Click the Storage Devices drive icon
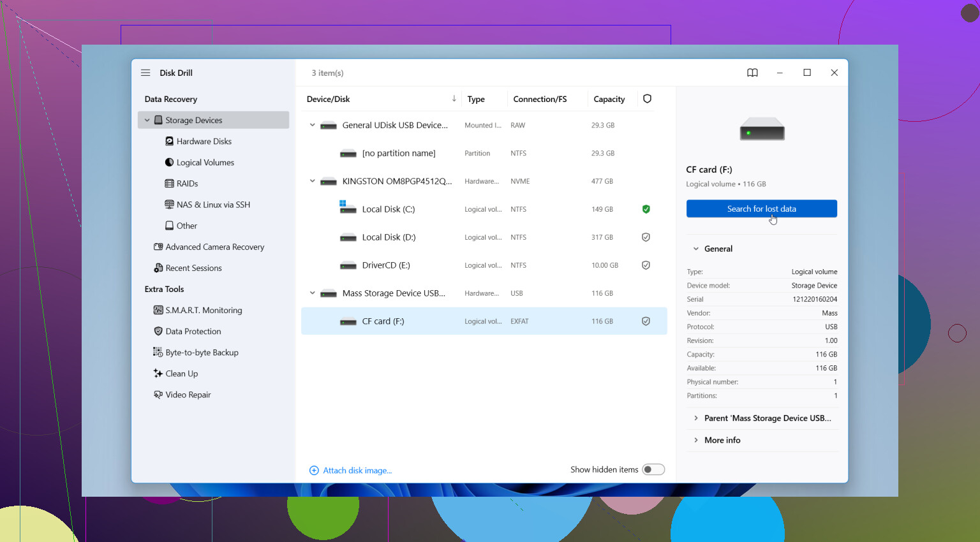The width and height of the screenshot is (980, 542). 158,120
